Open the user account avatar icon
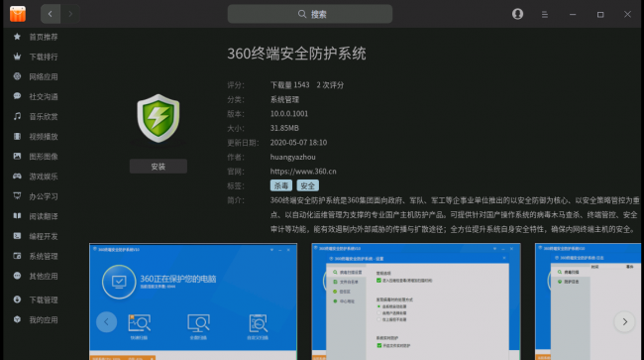644x360 pixels. [517, 14]
